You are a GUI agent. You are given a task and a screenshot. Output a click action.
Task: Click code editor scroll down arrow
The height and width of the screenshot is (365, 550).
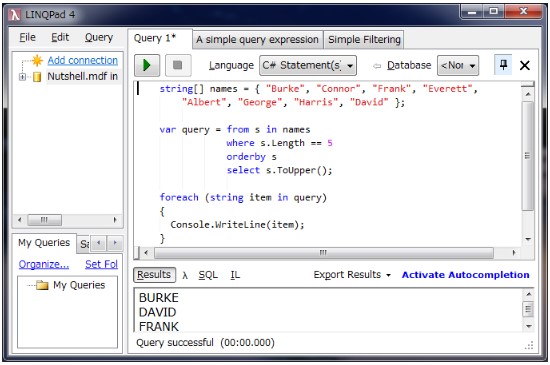tap(528, 239)
